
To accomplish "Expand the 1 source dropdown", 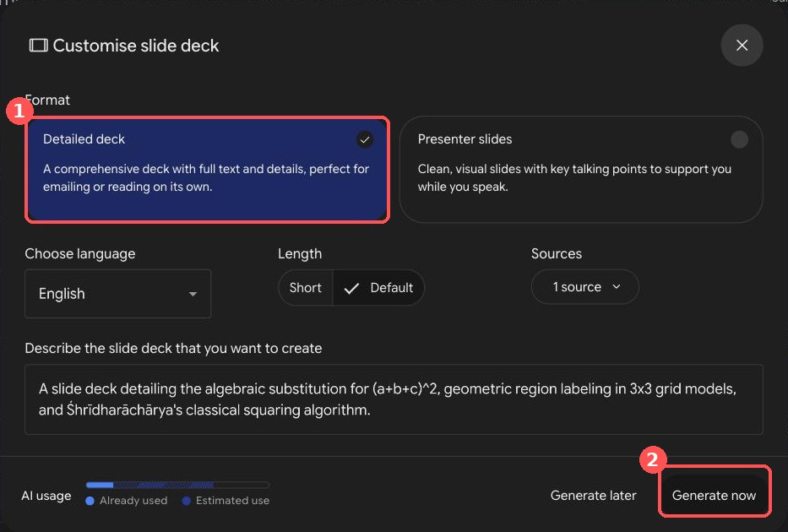I will click(x=585, y=287).
